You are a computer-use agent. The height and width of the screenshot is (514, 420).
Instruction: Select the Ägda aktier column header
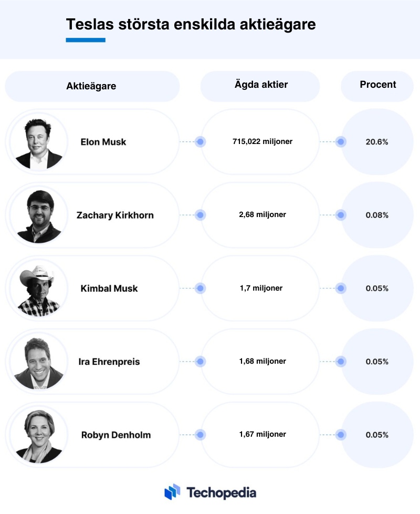(x=260, y=86)
